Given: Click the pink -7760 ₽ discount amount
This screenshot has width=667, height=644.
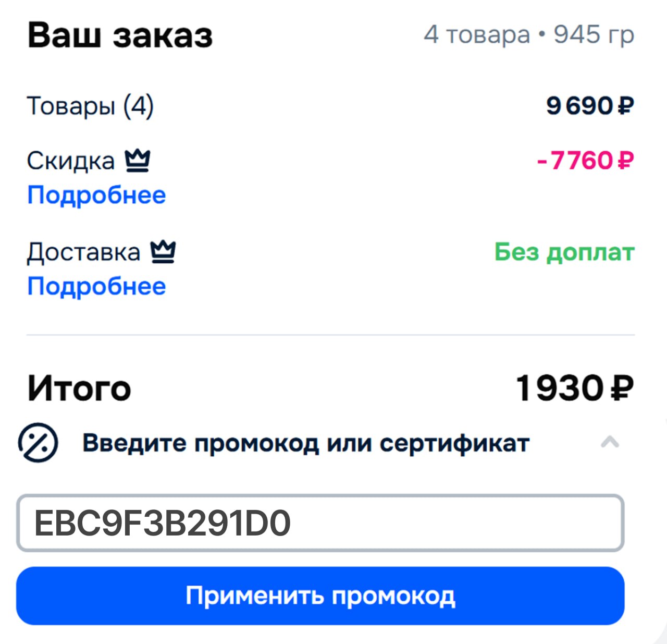Looking at the screenshot, I should (585, 161).
